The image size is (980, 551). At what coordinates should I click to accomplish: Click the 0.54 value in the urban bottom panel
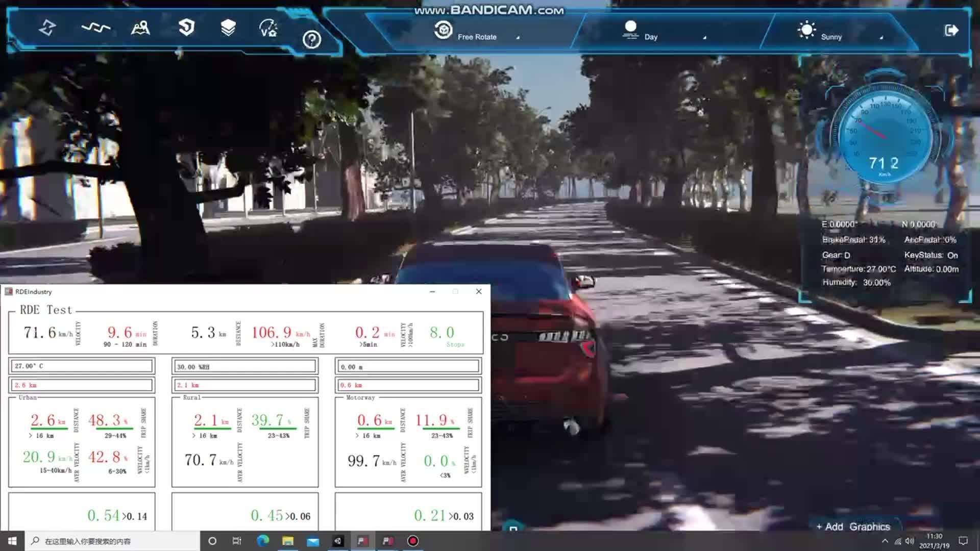pos(103,516)
